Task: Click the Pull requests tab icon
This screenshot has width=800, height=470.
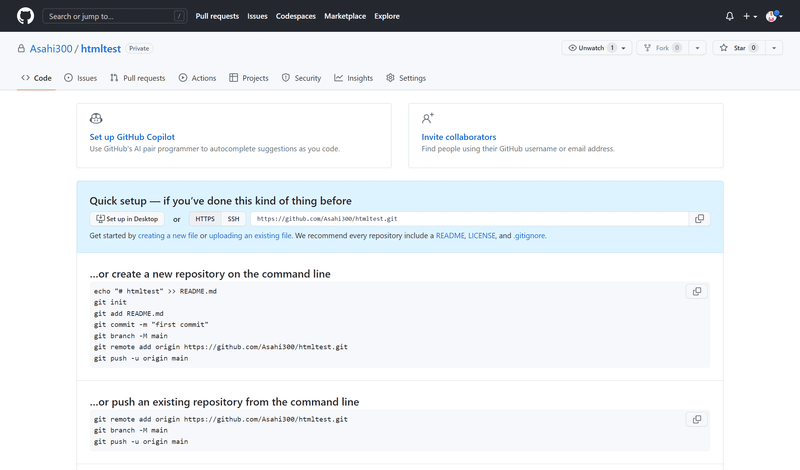Action: [114, 78]
